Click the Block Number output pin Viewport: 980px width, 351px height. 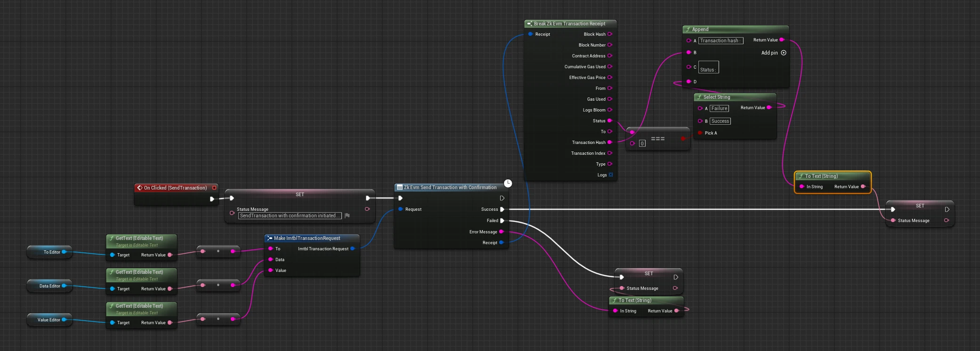[610, 45]
